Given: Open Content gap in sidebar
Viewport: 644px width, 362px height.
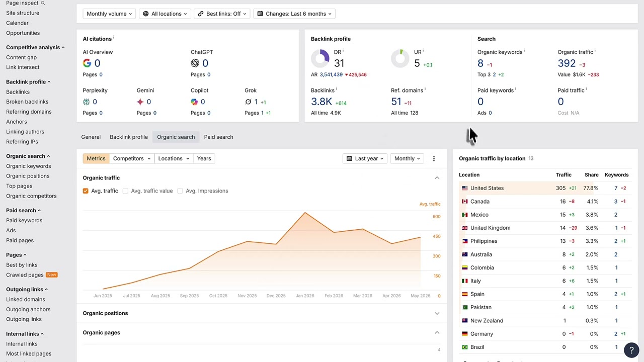Looking at the screenshot, I should pyautogui.click(x=21, y=57).
